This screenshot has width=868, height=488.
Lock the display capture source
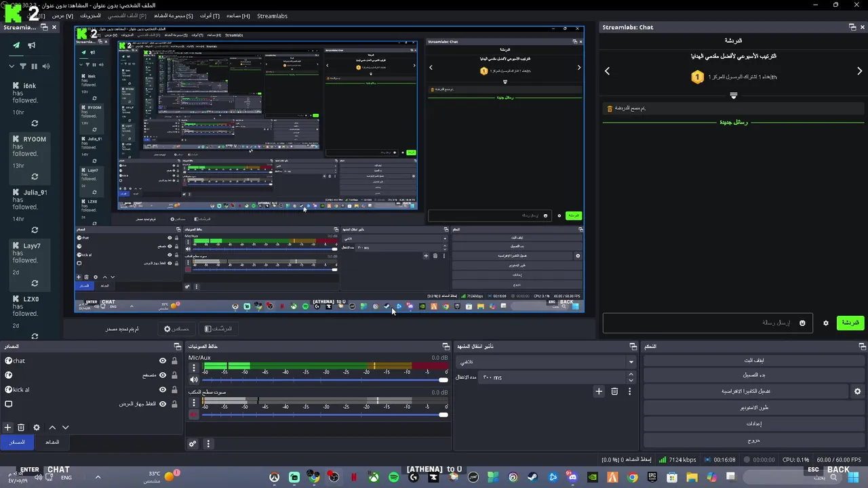(x=174, y=404)
